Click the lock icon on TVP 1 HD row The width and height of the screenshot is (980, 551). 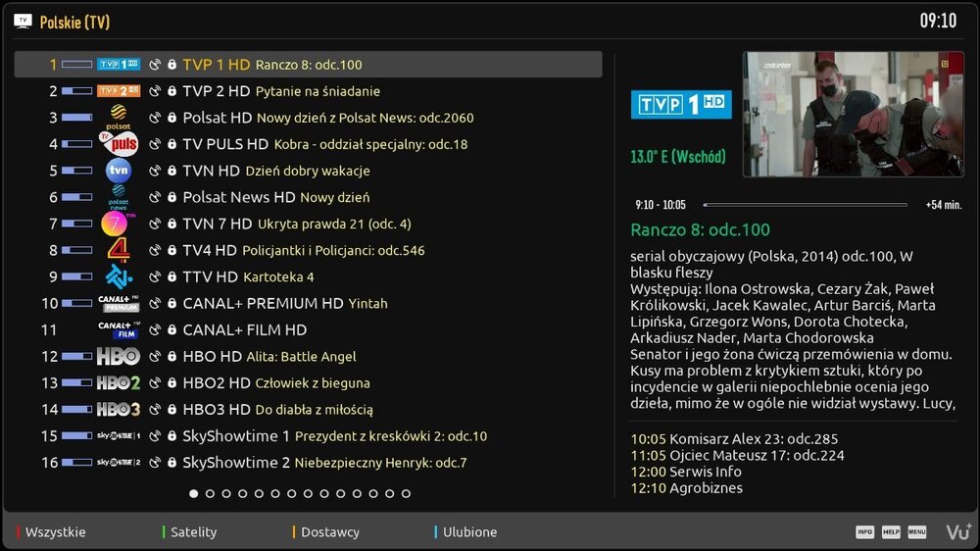pos(171,64)
